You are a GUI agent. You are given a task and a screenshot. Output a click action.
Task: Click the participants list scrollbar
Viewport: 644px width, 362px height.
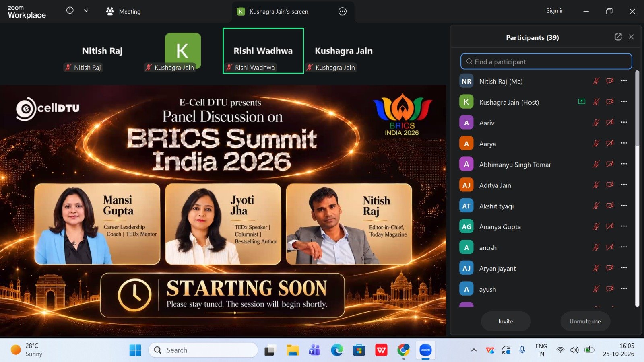pyautogui.click(x=637, y=109)
